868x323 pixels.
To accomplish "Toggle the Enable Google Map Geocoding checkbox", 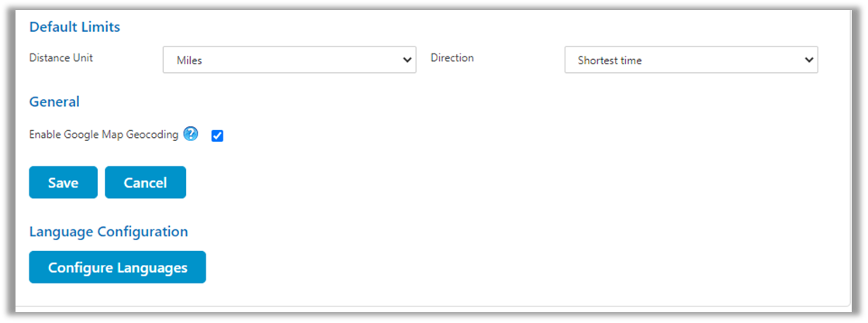I will (217, 136).
